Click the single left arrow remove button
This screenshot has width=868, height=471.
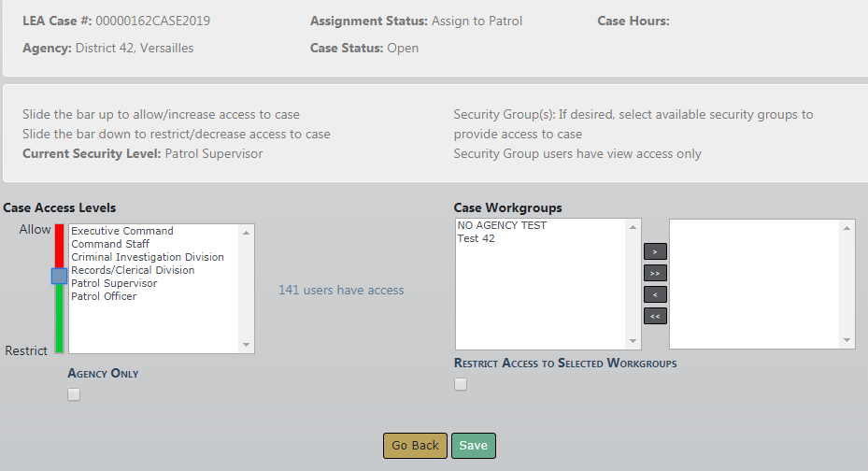click(x=655, y=294)
